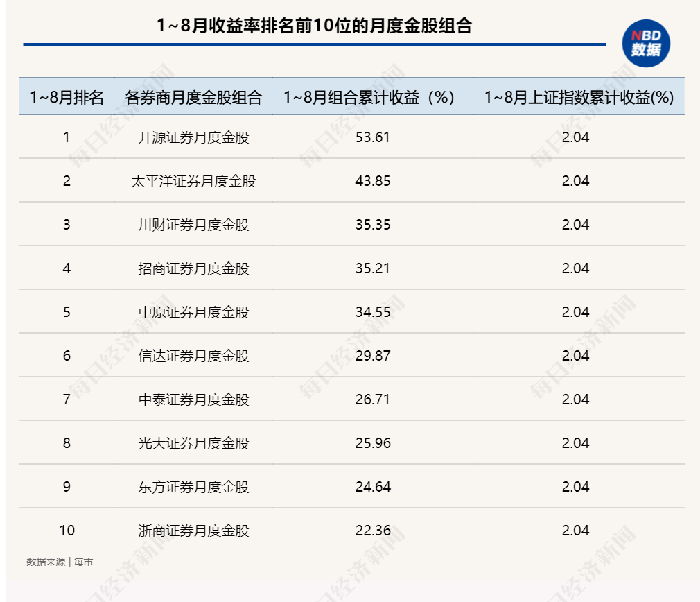This screenshot has width=700, height=602.
Task: Click 浙商证券月度金股 row name
Action: 193,530
